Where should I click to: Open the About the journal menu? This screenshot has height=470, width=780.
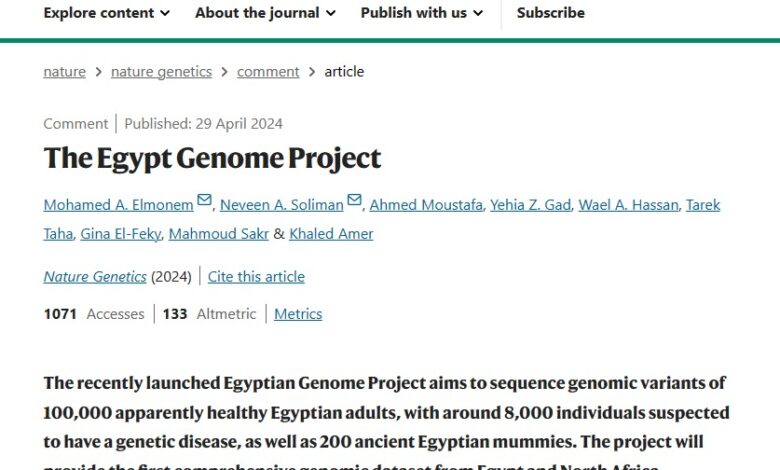click(265, 13)
